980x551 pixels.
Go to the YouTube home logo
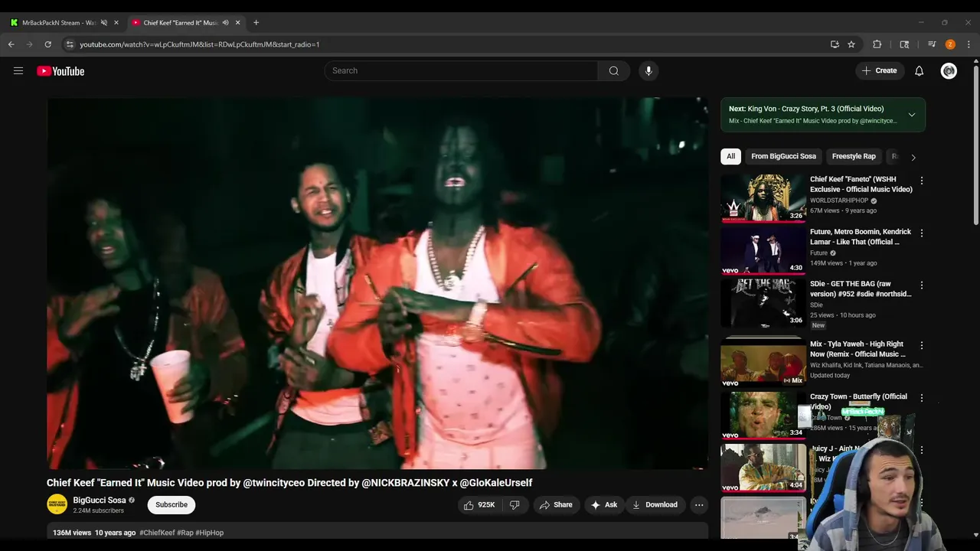[x=60, y=71]
